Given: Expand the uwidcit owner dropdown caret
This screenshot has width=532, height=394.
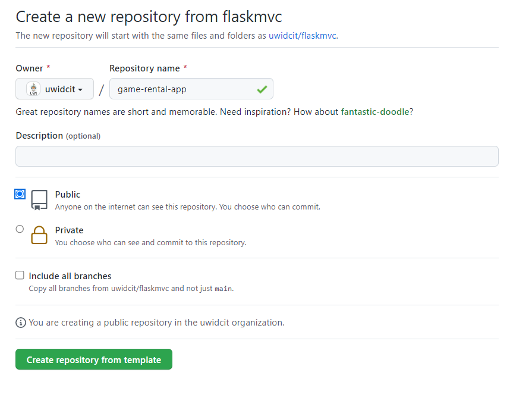Looking at the screenshot, I should [80, 90].
